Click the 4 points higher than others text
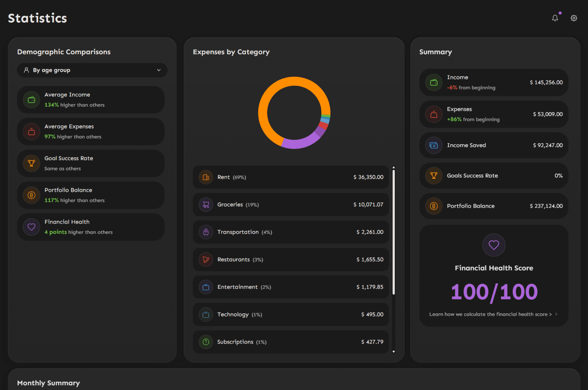Viewport: 588px width, 390px height. (79, 232)
